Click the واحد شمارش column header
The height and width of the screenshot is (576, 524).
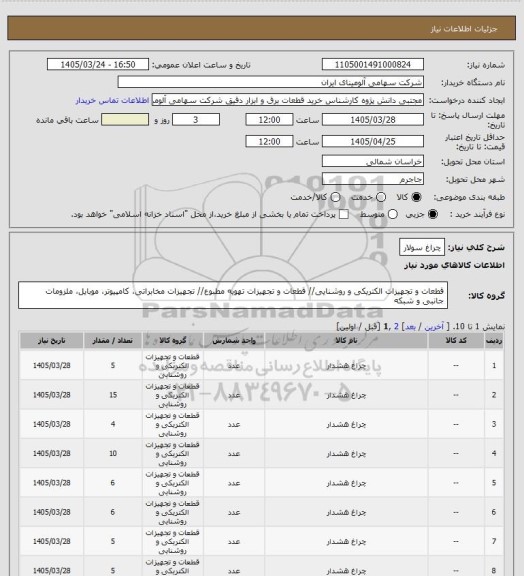(x=234, y=341)
